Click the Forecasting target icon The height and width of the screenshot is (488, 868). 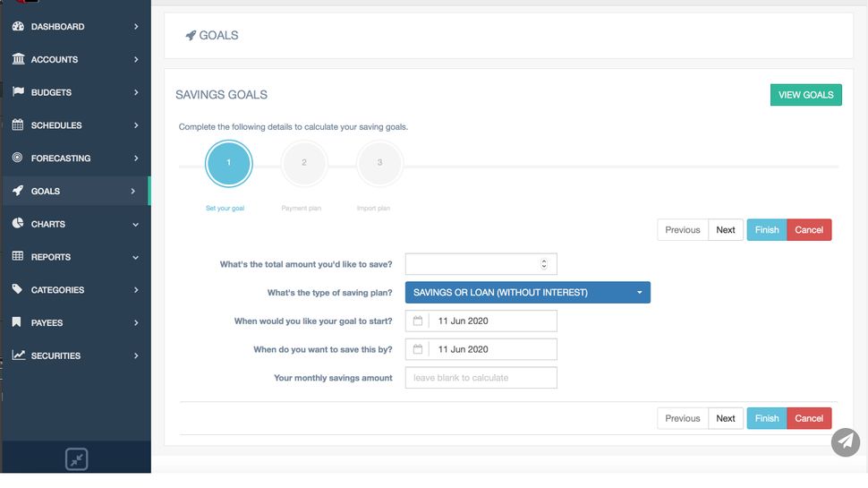click(x=18, y=158)
